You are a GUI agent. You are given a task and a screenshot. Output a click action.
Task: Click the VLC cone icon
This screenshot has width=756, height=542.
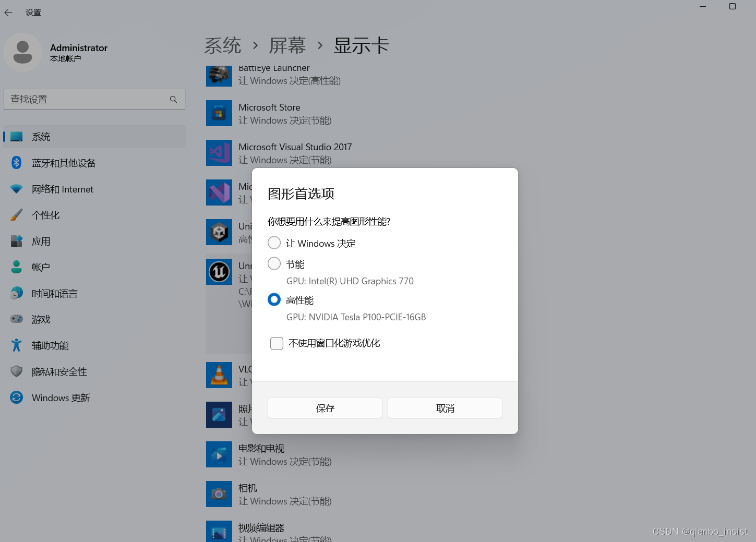pos(219,375)
